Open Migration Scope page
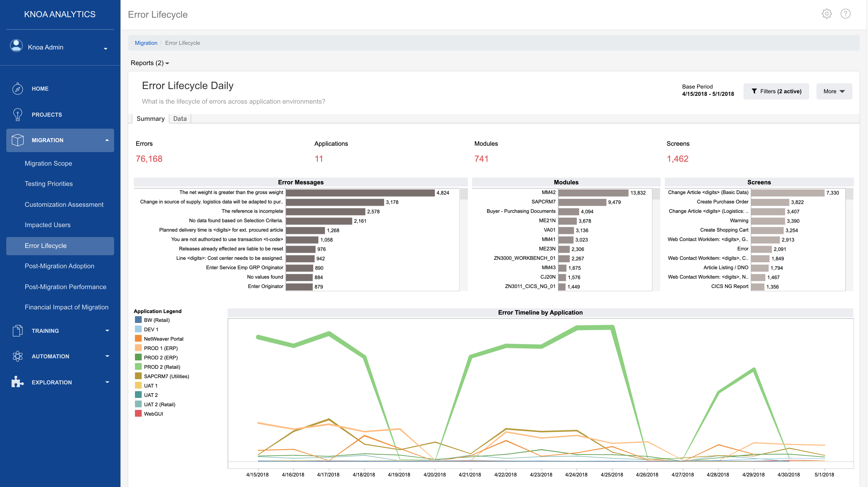 pyautogui.click(x=48, y=163)
